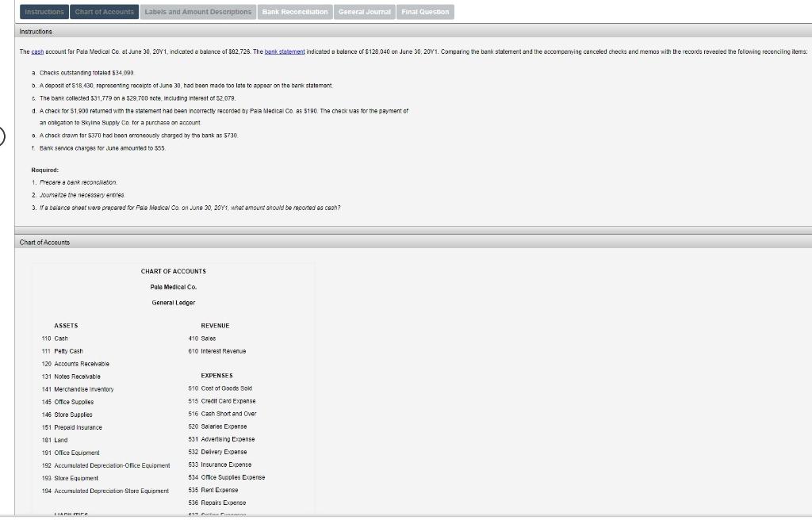Open the General Journal tab

coord(364,12)
